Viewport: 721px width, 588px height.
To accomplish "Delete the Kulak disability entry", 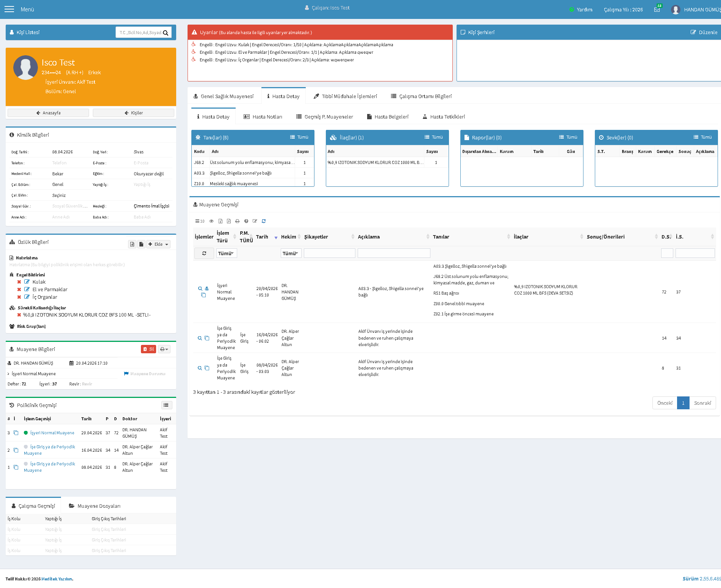I will [19, 282].
